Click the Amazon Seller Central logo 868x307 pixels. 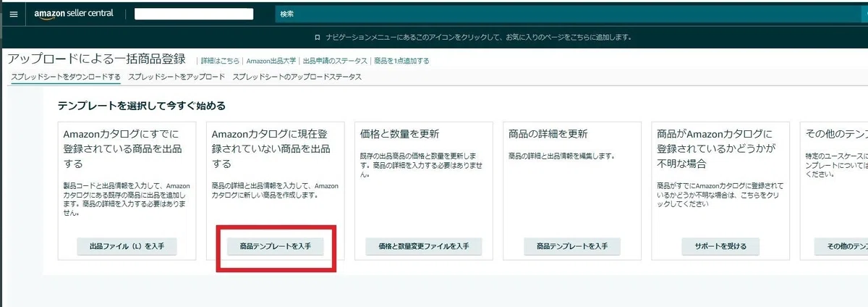point(74,14)
